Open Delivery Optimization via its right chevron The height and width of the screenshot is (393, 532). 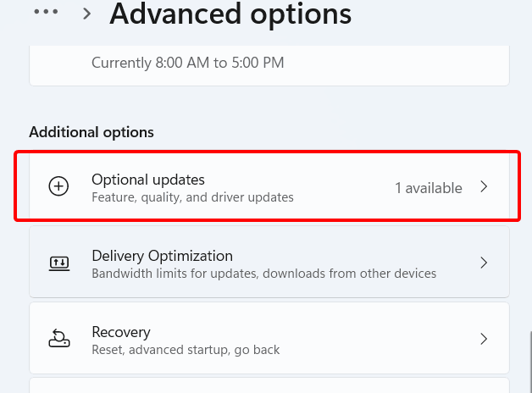coord(484,263)
